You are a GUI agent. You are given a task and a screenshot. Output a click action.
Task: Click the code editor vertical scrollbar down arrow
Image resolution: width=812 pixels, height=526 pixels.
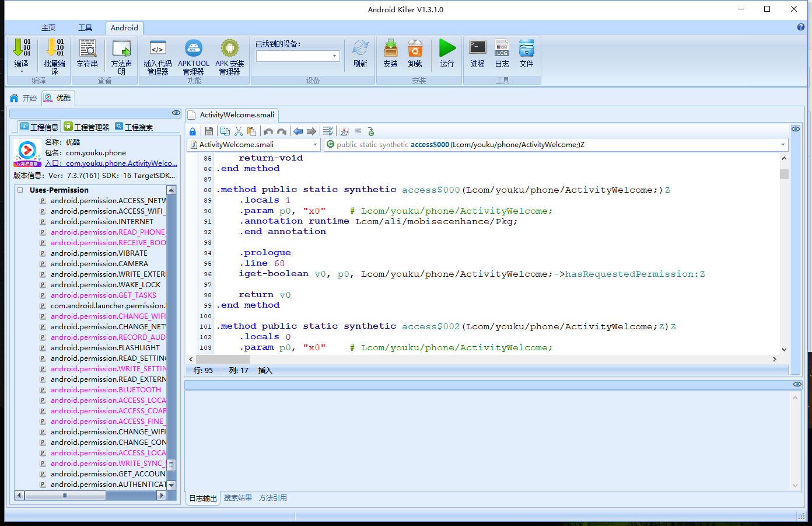784,349
